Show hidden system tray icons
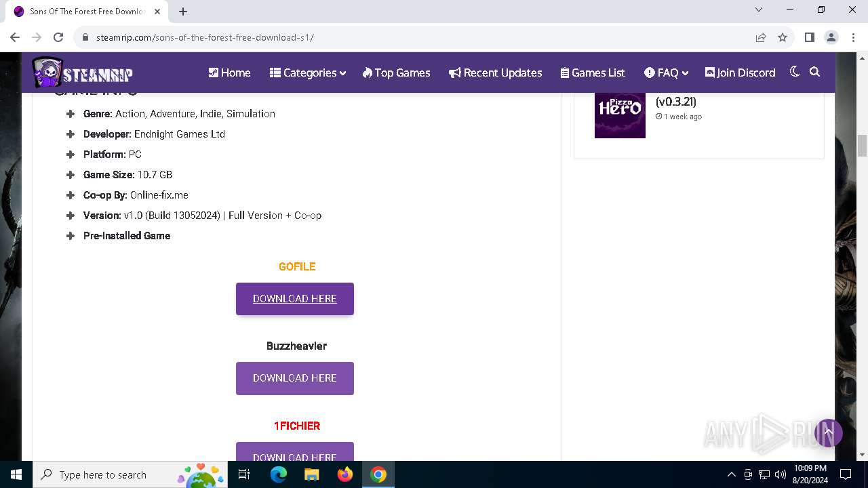 coord(731,474)
